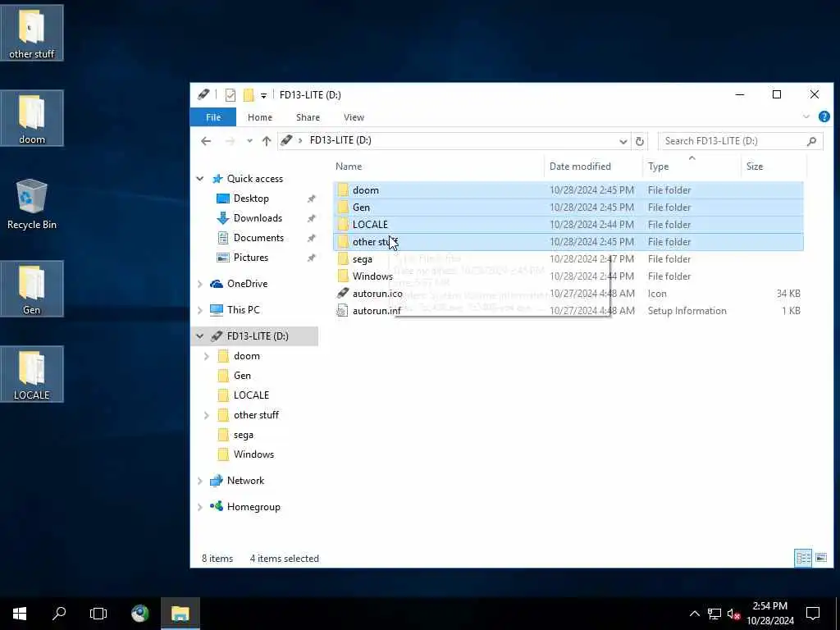Screen dimensions: 840x630
Task: Select the Gen folder in file list
Action: click(x=568, y=208)
